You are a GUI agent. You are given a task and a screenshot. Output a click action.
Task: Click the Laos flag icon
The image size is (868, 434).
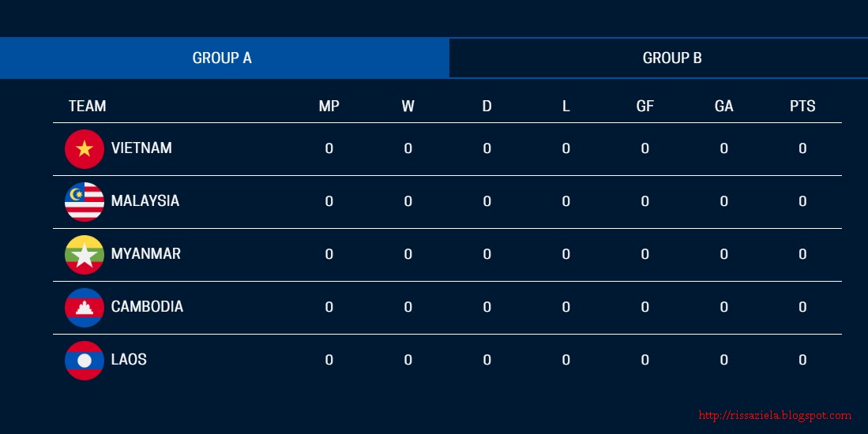[x=85, y=361]
